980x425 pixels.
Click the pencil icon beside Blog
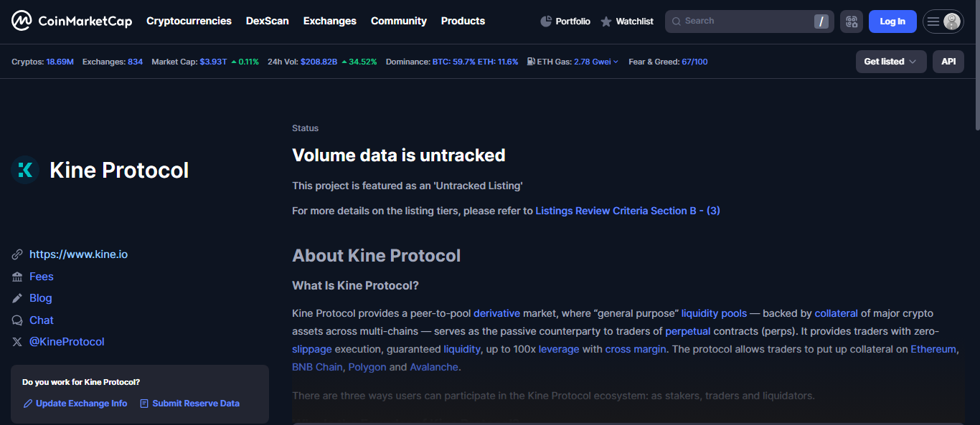pyautogui.click(x=17, y=298)
